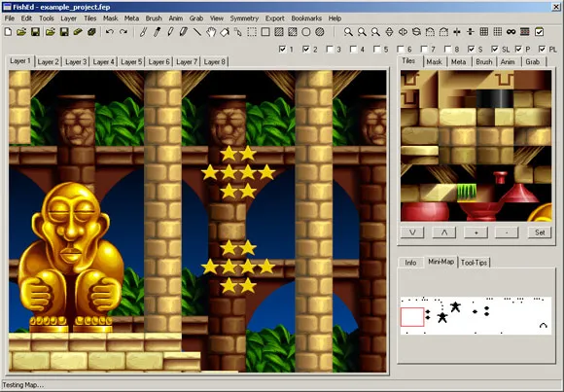Click the red viewport rectangle in the mini-map
Image resolution: width=564 pixels, height=392 pixels.
412,317
